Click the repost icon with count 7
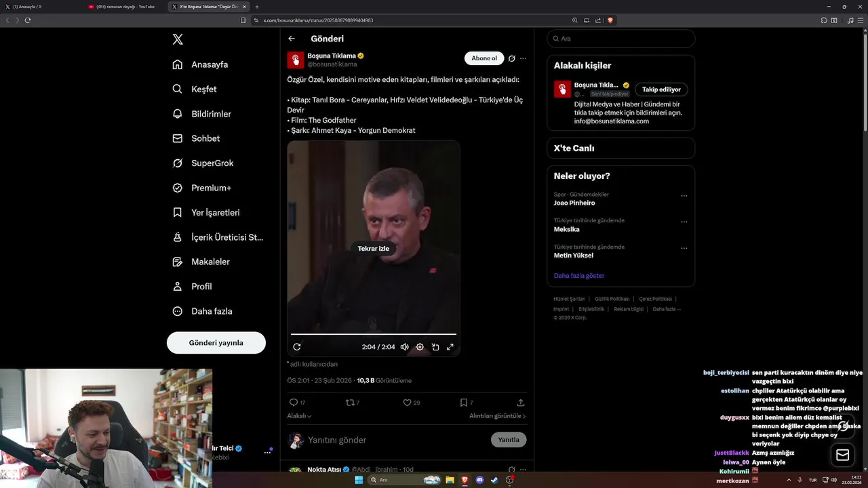Image resolution: width=868 pixels, height=488 pixels. point(351,403)
